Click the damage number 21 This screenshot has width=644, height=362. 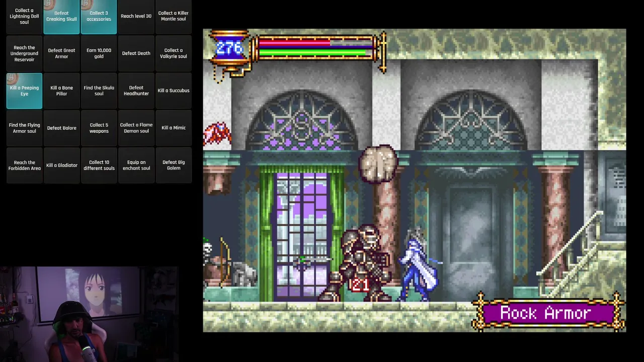[x=360, y=285]
